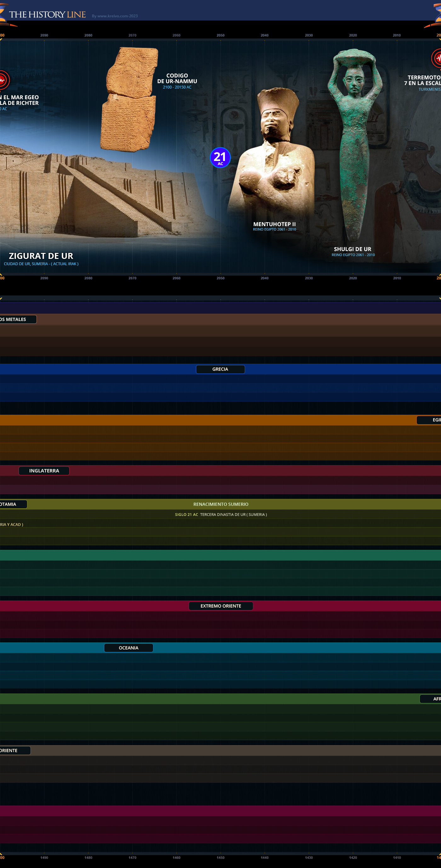Click the MENTUHOTEP II caption
The width and height of the screenshot is (441, 868).
pyautogui.click(x=275, y=224)
